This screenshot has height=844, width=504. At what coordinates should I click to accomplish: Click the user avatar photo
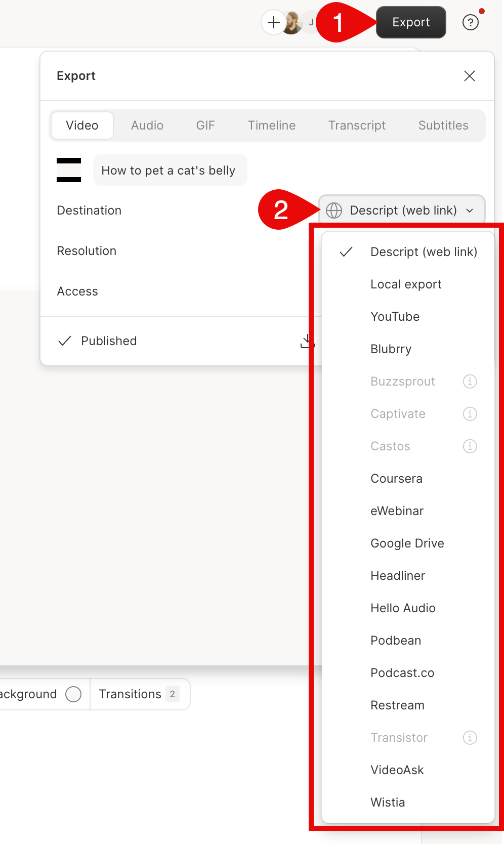coord(292,23)
